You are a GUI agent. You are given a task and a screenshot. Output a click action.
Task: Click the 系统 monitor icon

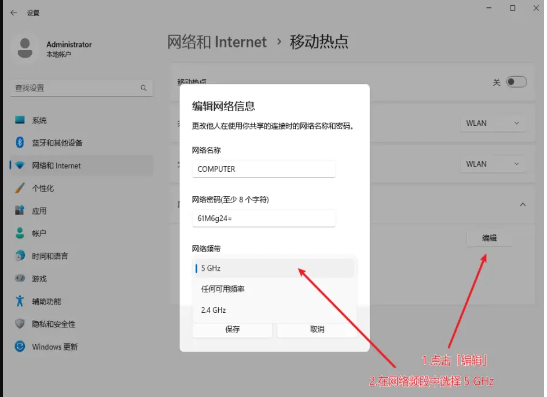20,120
